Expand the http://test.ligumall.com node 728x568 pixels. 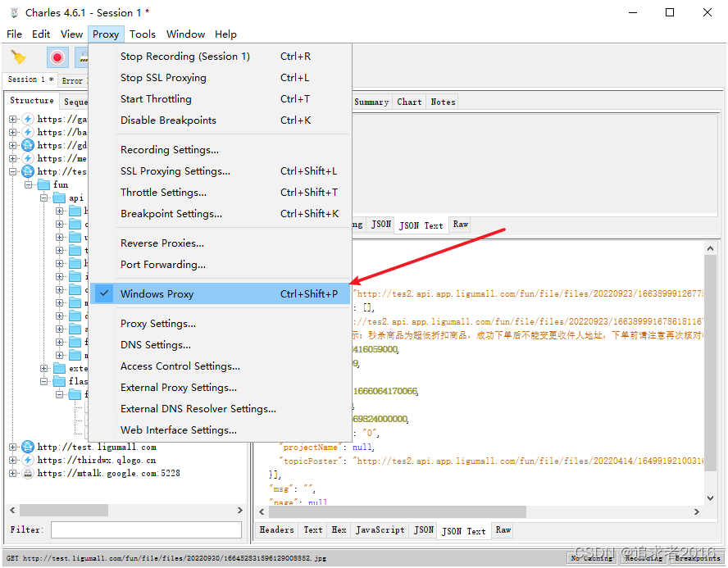(12, 447)
